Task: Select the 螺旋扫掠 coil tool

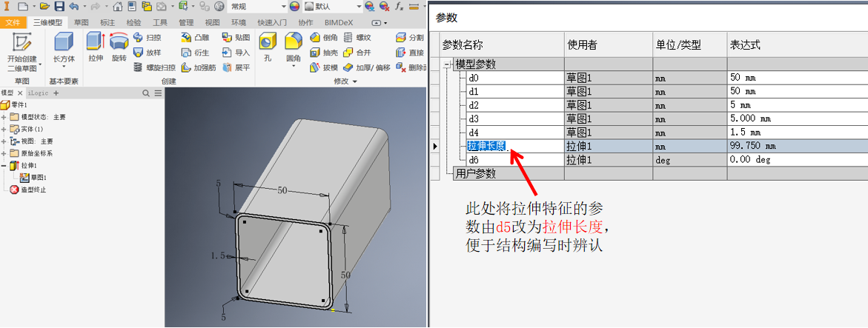Action: [x=154, y=67]
